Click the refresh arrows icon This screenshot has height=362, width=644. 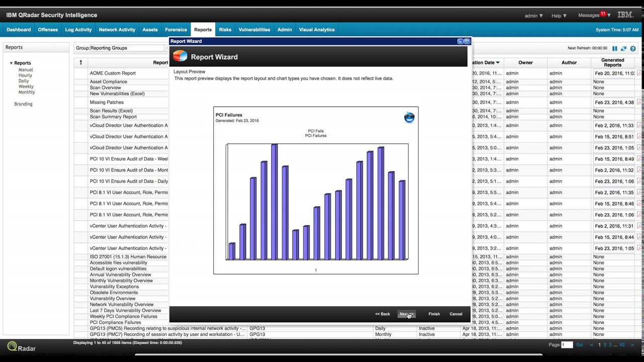click(623, 49)
